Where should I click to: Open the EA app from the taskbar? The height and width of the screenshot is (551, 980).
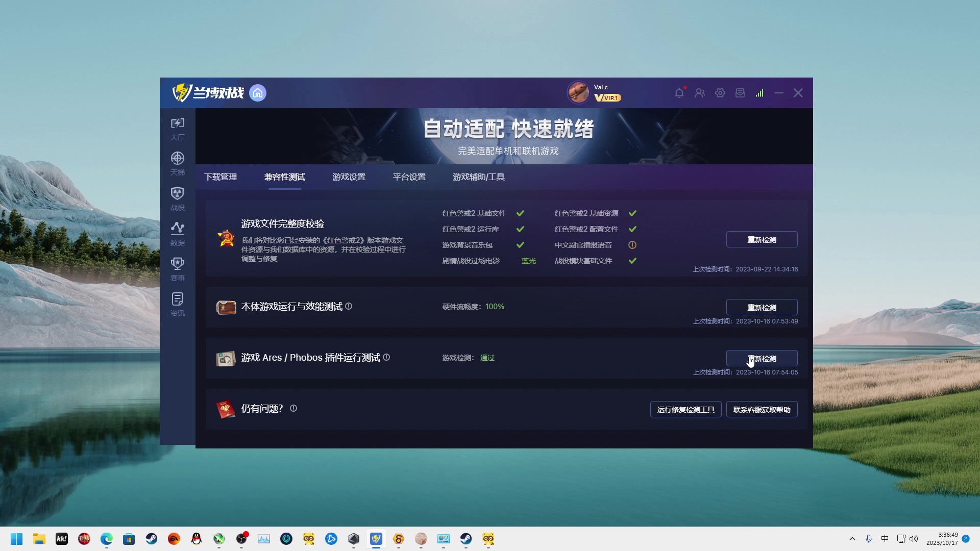coord(174,539)
